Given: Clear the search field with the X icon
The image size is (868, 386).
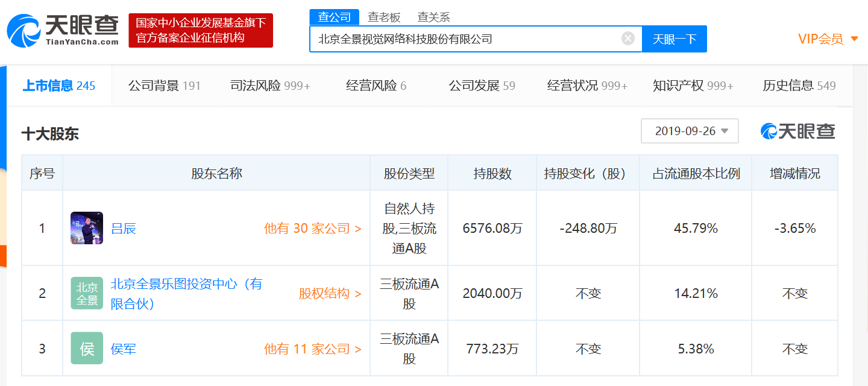Looking at the screenshot, I should pos(628,39).
